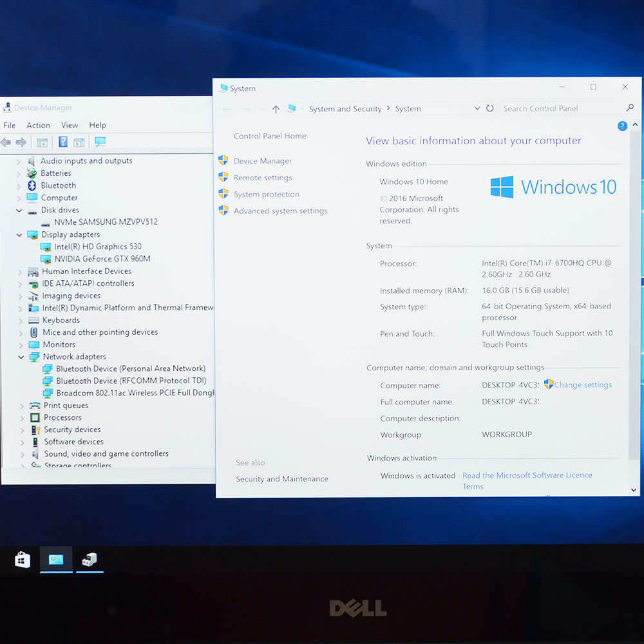644x644 pixels.
Task: Select the Security devices icon
Action: coord(35,430)
